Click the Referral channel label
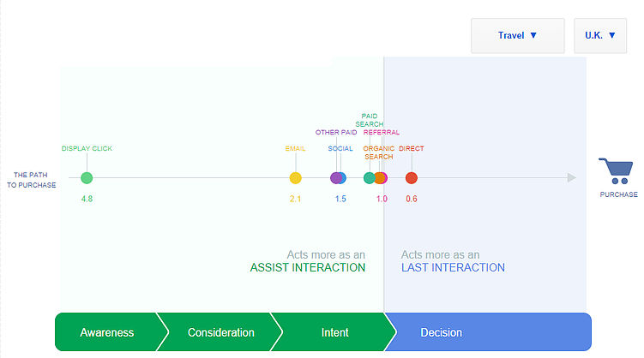 tap(381, 133)
